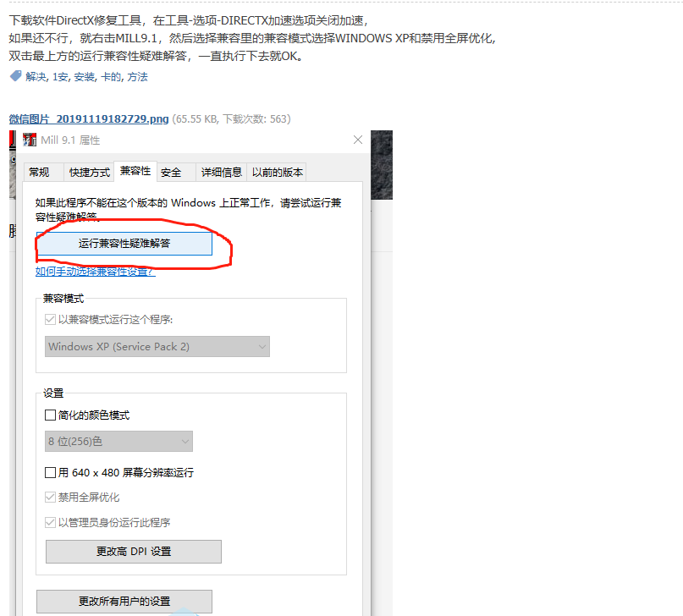Click 更改所有用户的设置 button
Image resolution: width=683 pixels, height=616 pixels.
(124, 602)
